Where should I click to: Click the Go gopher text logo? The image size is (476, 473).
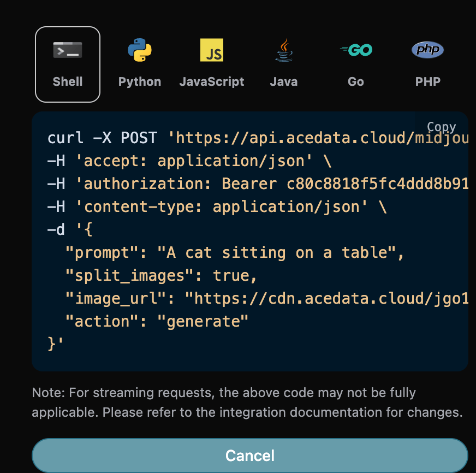coord(356,50)
